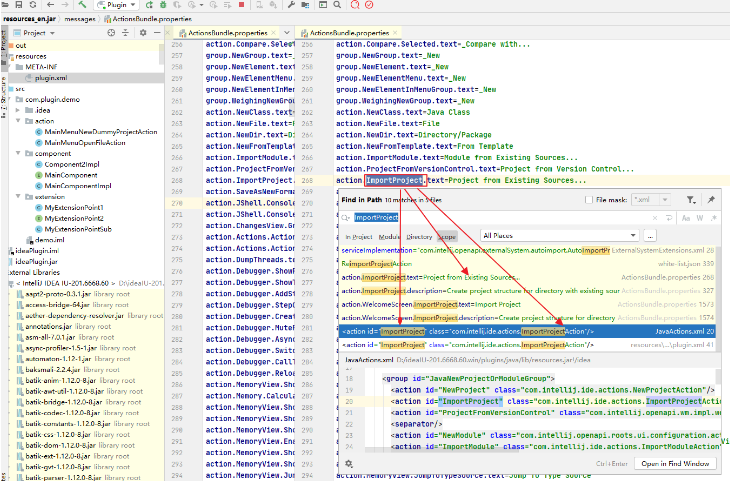This screenshot has width=730, height=481.
Task: Click the Open in Find Window button
Action: point(675,464)
